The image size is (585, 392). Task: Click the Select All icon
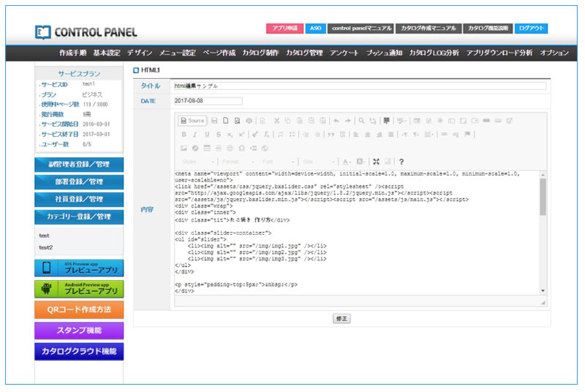[x=387, y=120]
